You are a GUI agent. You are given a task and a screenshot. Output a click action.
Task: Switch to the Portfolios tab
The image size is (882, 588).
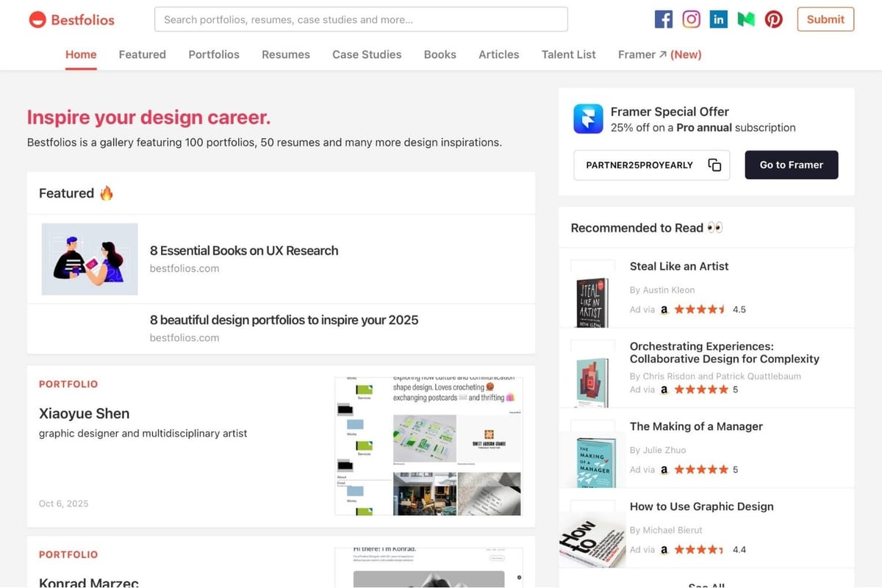(214, 54)
